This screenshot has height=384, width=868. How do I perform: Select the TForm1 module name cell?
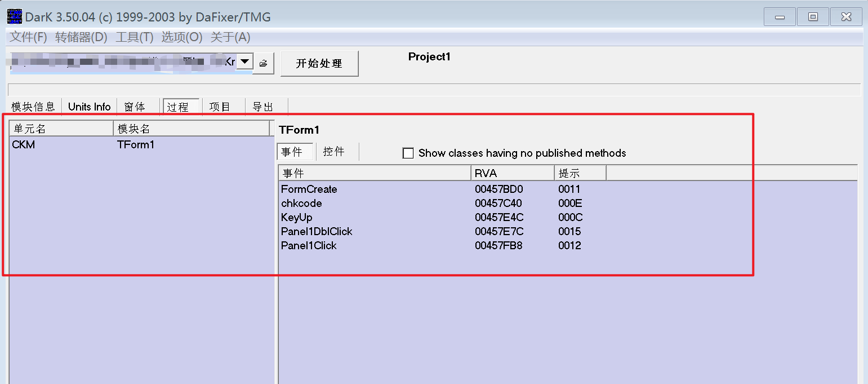pos(136,145)
